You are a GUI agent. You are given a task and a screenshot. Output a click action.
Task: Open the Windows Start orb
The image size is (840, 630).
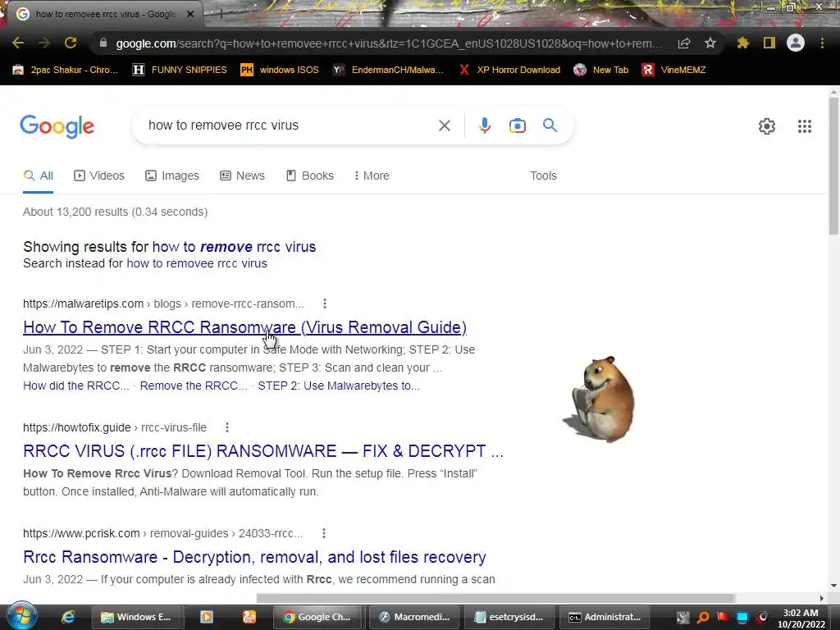coord(22,616)
